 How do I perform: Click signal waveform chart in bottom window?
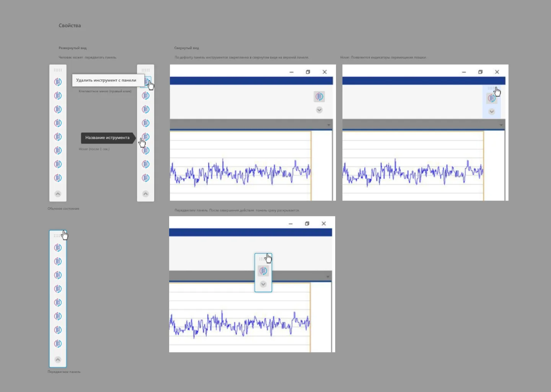(240, 325)
